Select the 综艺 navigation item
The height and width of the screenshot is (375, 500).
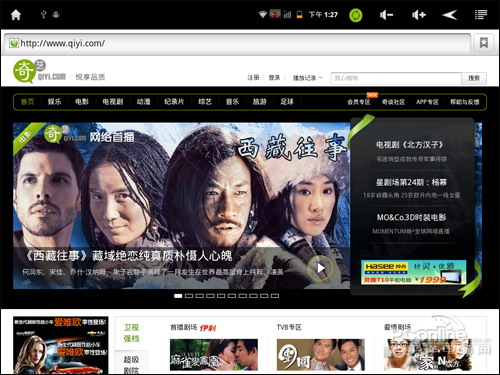click(205, 102)
